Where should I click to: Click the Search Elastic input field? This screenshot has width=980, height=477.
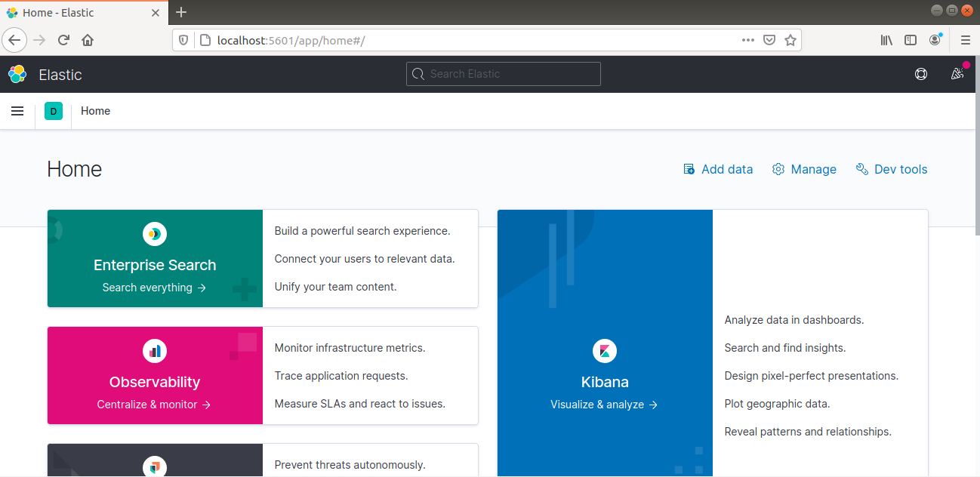(x=504, y=74)
